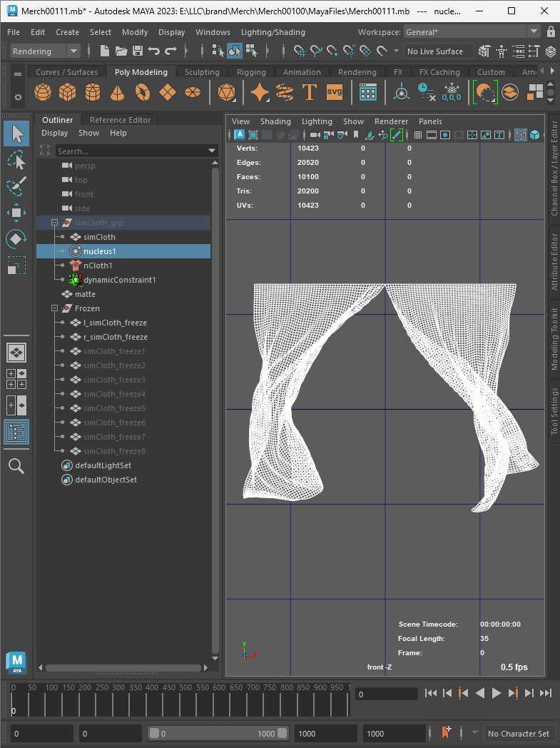Toggle grid display in the viewport toolbar
560x748 pixels.
tap(418, 135)
